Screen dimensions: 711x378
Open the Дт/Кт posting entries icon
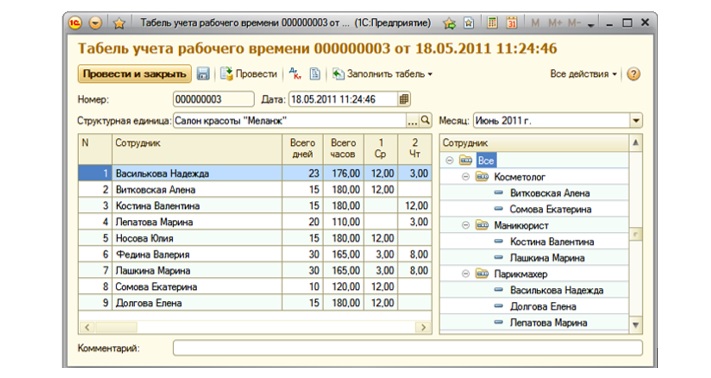click(295, 74)
